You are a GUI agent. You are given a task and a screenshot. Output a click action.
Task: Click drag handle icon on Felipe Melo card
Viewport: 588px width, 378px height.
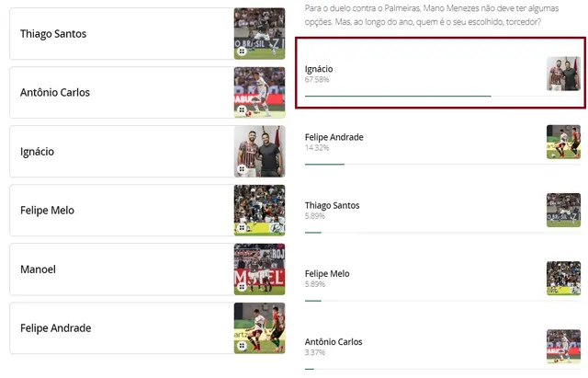point(242,228)
